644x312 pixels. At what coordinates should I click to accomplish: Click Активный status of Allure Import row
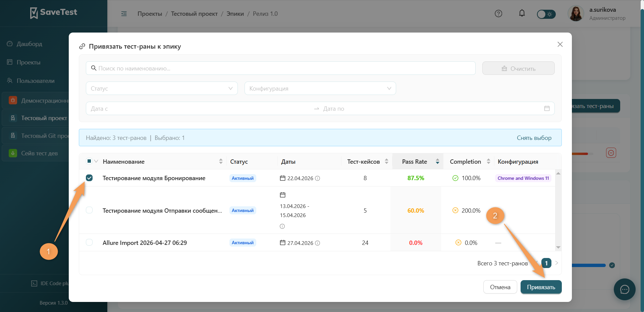pos(243,243)
